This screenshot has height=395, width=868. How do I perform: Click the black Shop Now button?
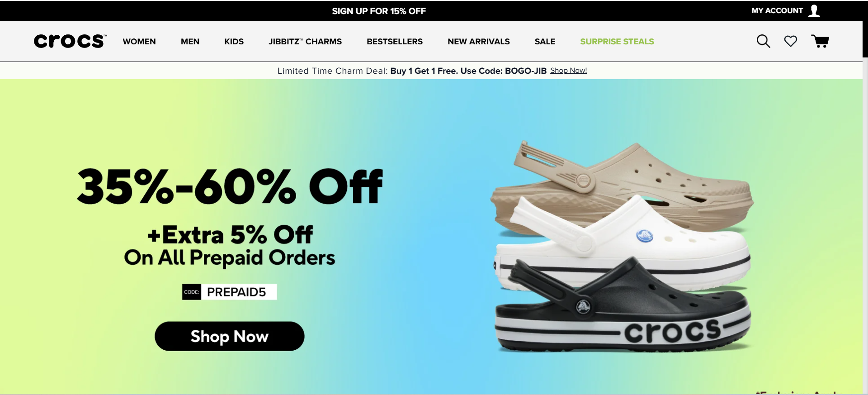click(229, 336)
